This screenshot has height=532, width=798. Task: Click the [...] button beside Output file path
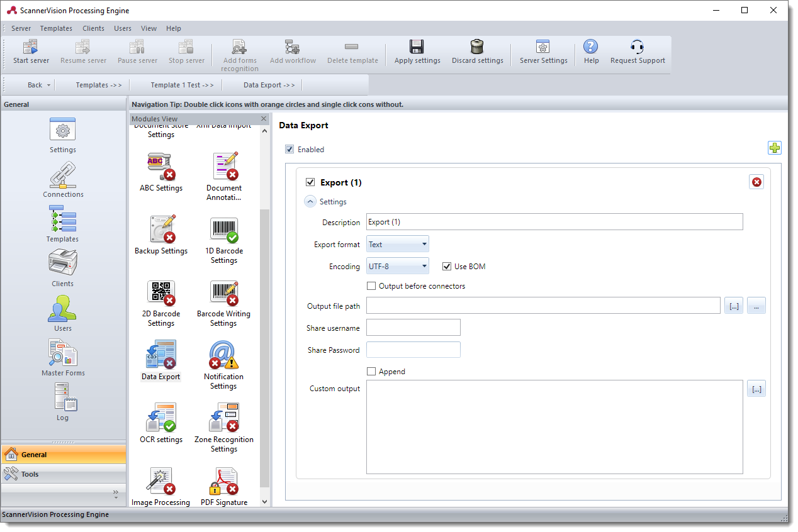coord(734,306)
